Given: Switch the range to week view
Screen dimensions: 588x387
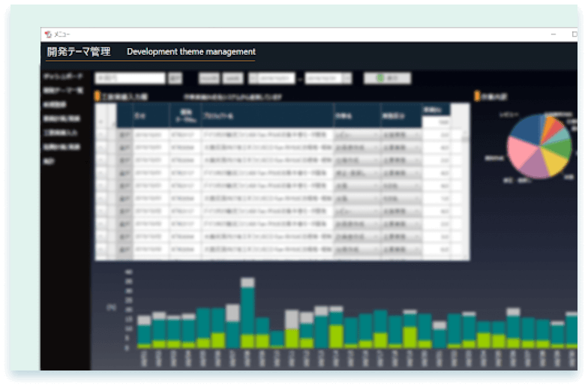Looking at the screenshot, I should click(x=232, y=78).
